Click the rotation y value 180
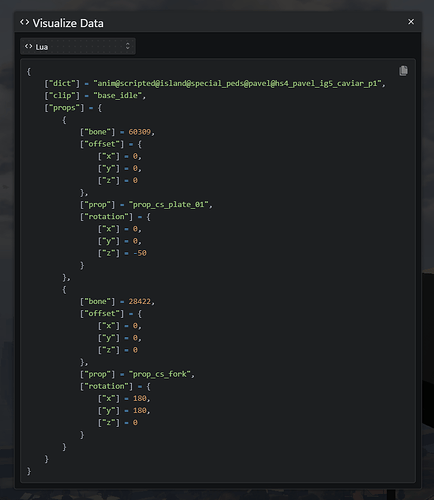This screenshot has height=500, width=434. click(140, 410)
